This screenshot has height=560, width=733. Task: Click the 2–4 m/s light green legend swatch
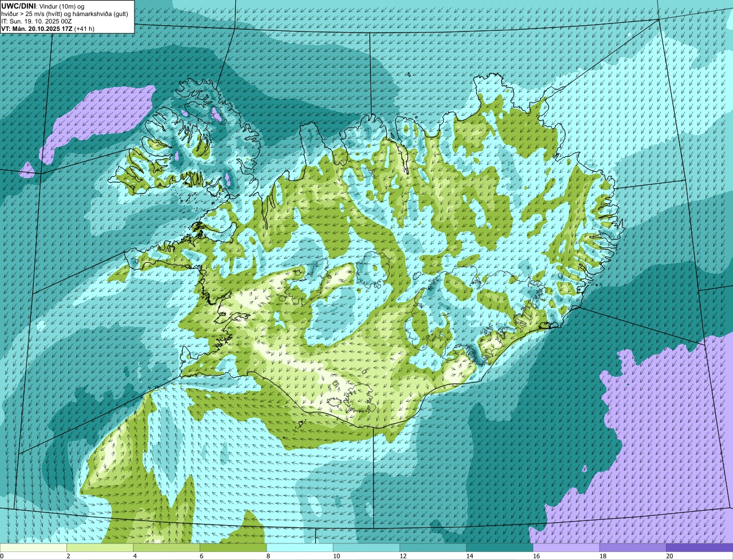click(100, 547)
